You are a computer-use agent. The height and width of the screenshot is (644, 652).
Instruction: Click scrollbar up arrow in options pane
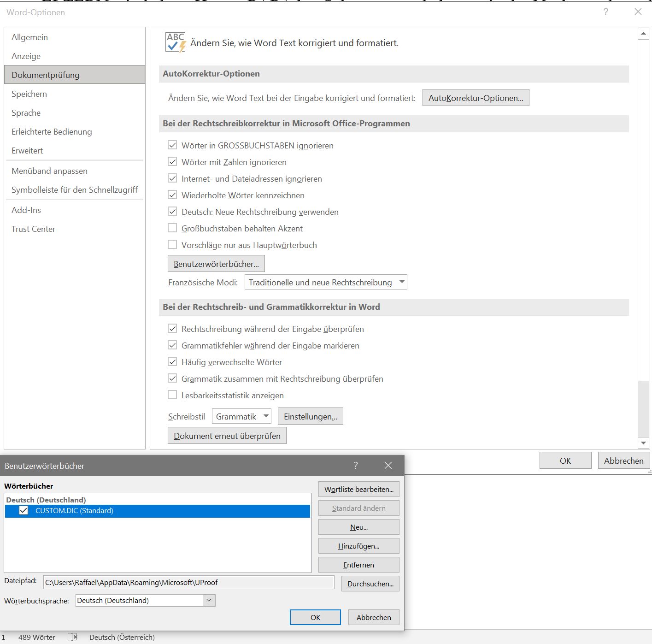point(644,34)
